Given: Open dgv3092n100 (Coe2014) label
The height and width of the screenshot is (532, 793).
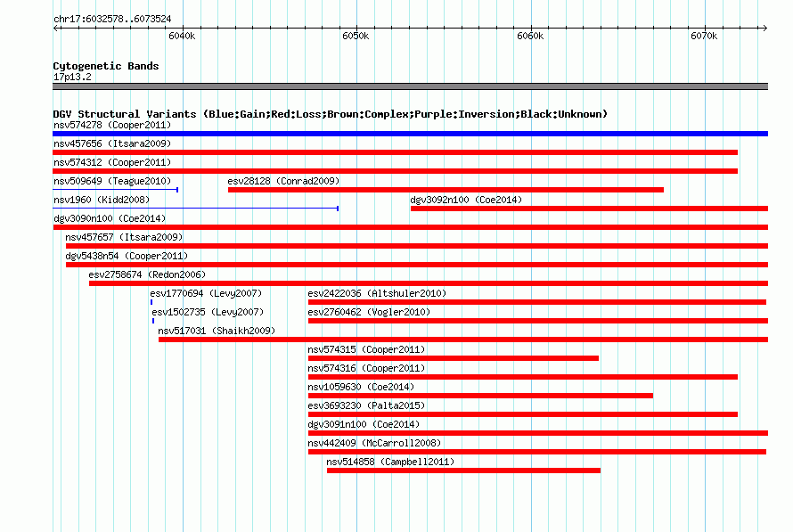Looking at the screenshot, I should pyautogui.click(x=466, y=200).
